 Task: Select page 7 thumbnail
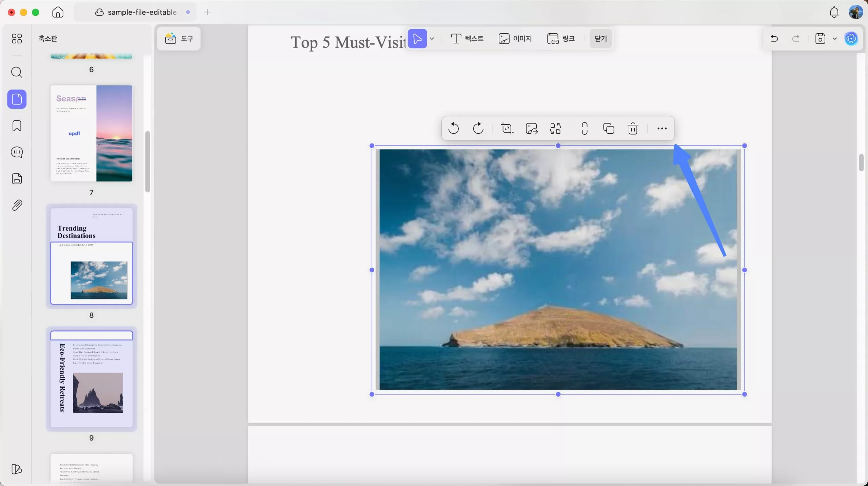pos(91,133)
